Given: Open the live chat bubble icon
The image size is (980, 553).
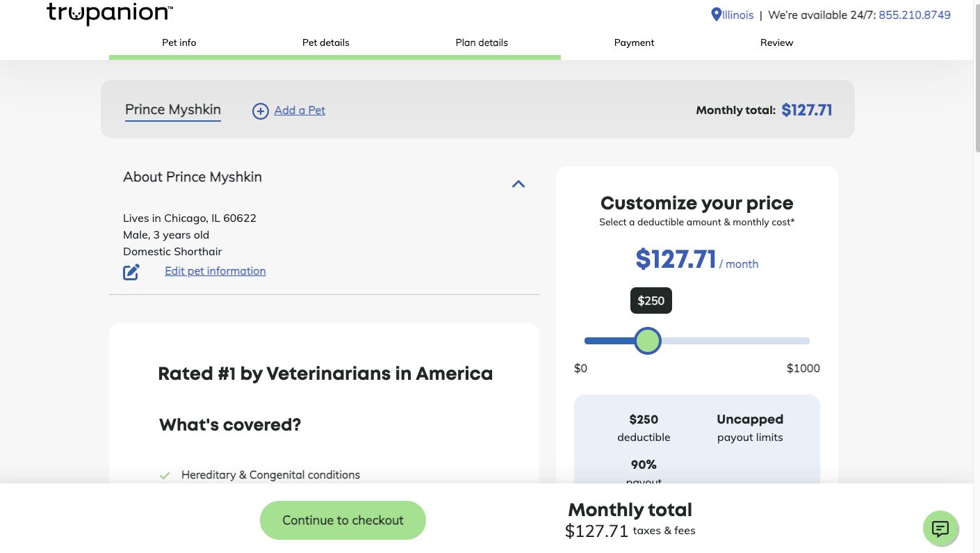Looking at the screenshot, I should pos(940,529).
